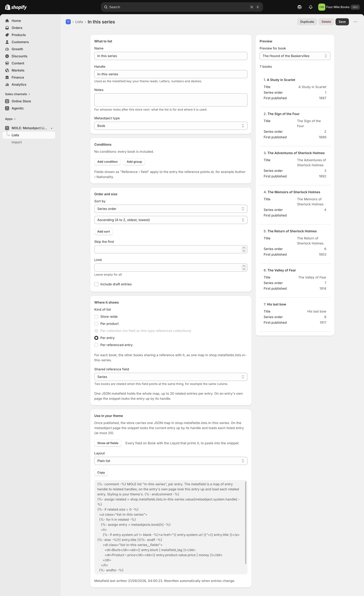The height and width of the screenshot is (596, 364).
Task: Click the Show all fields button
Action: tap(108, 443)
